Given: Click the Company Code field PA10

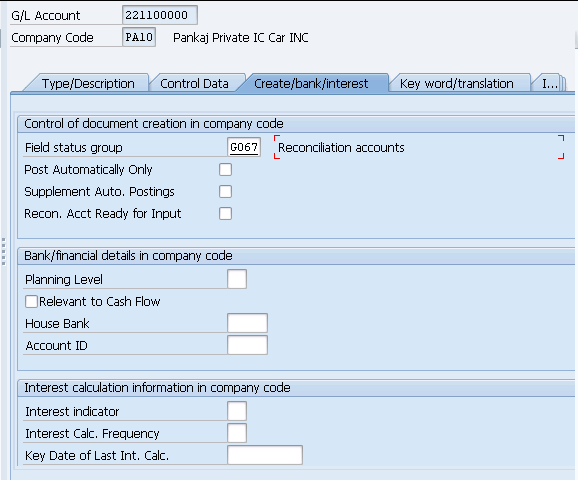Looking at the screenshot, I should pyautogui.click(x=139, y=37).
